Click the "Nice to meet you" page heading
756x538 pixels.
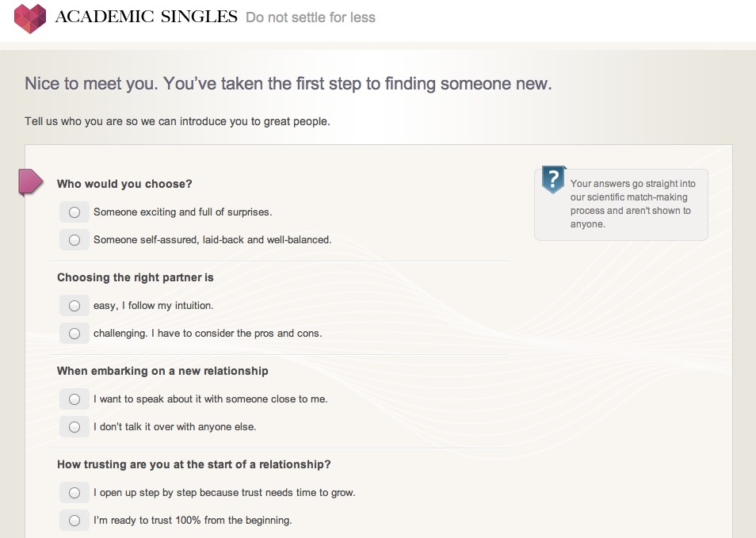[288, 84]
